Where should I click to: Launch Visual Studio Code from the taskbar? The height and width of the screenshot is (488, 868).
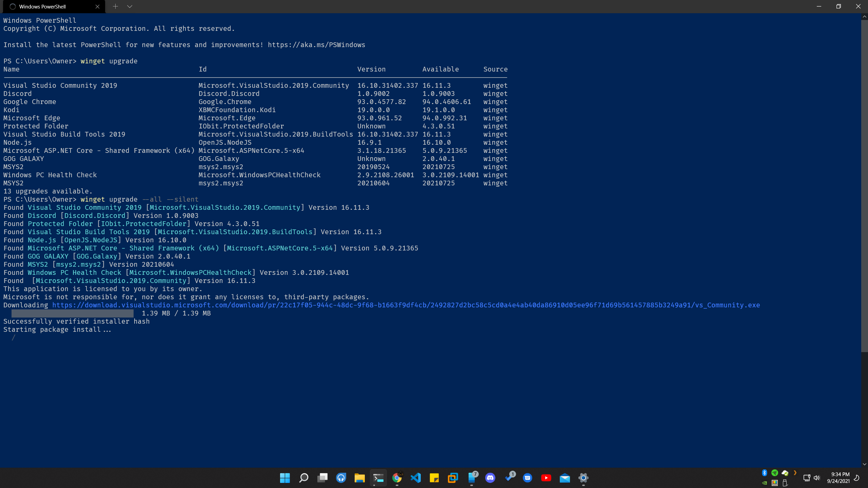click(415, 478)
